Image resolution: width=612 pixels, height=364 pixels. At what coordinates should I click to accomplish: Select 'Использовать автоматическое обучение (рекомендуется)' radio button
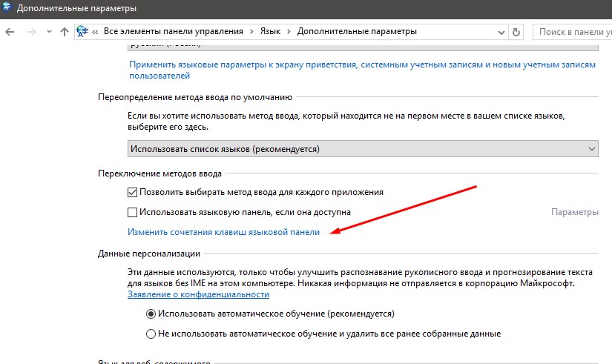(151, 314)
